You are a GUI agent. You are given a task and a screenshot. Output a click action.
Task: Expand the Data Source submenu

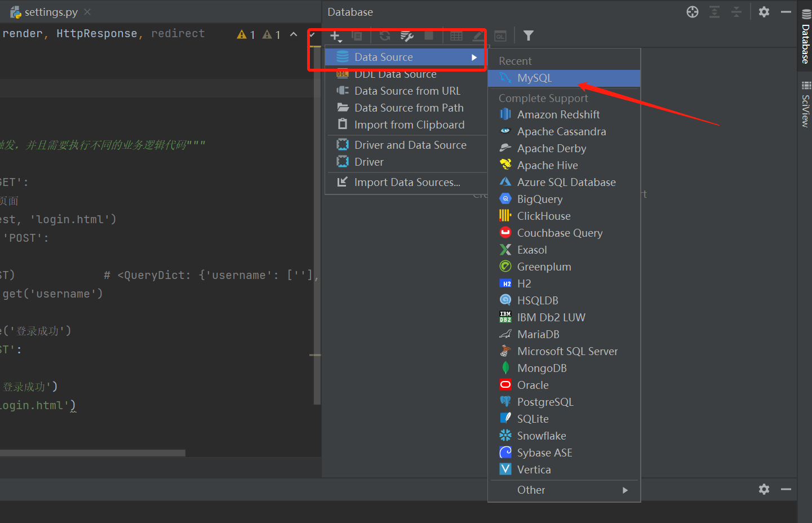pos(405,57)
